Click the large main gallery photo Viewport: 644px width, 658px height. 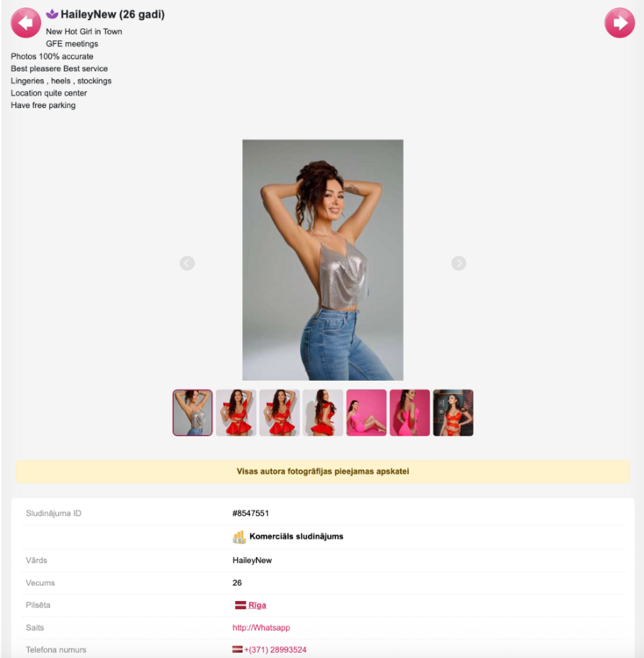pyautogui.click(x=323, y=261)
